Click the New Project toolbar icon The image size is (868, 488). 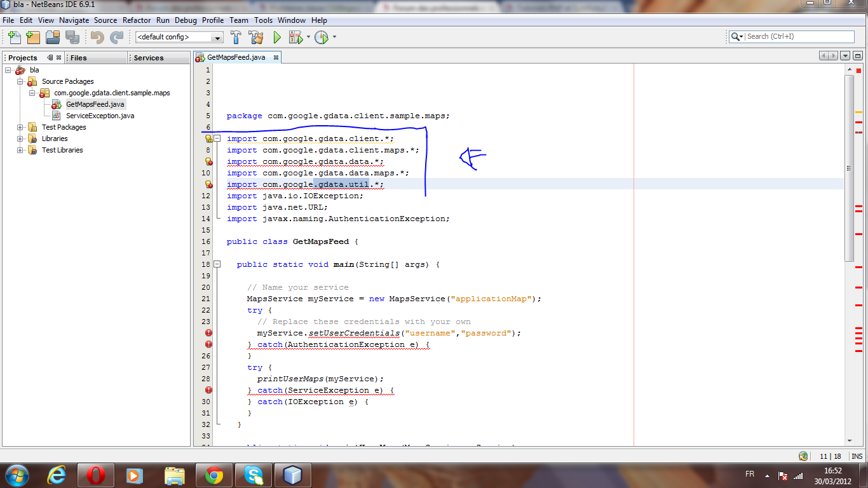(33, 37)
